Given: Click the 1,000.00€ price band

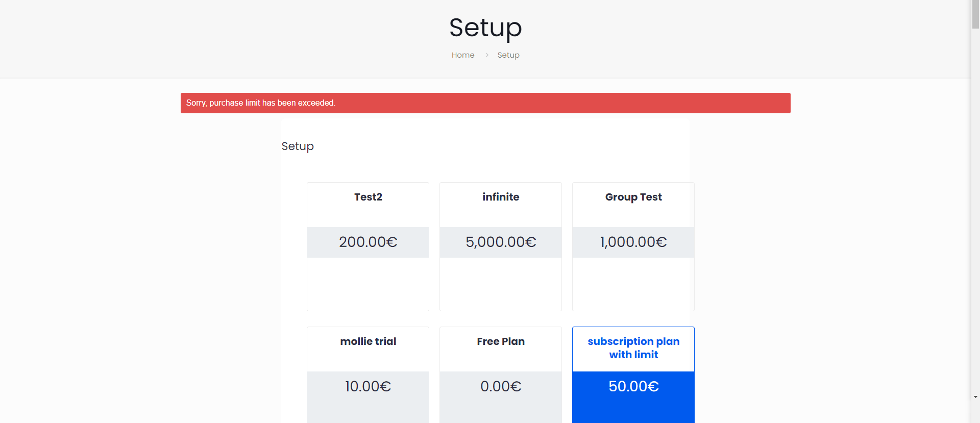Looking at the screenshot, I should (633, 242).
